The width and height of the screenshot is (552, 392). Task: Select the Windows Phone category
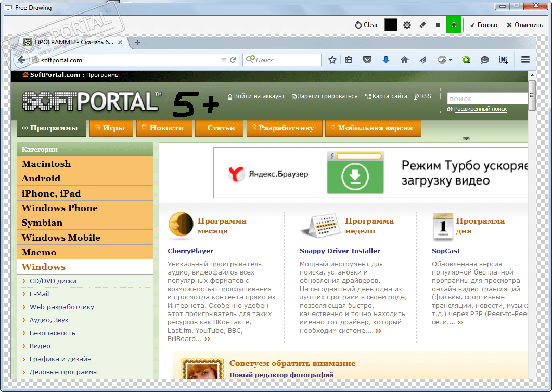(x=85, y=208)
